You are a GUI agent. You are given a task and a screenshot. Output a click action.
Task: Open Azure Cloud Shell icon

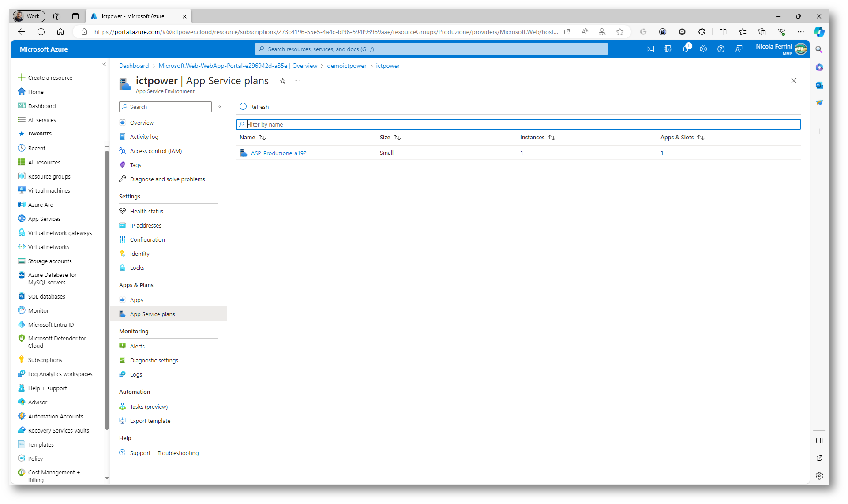(650, 49)
